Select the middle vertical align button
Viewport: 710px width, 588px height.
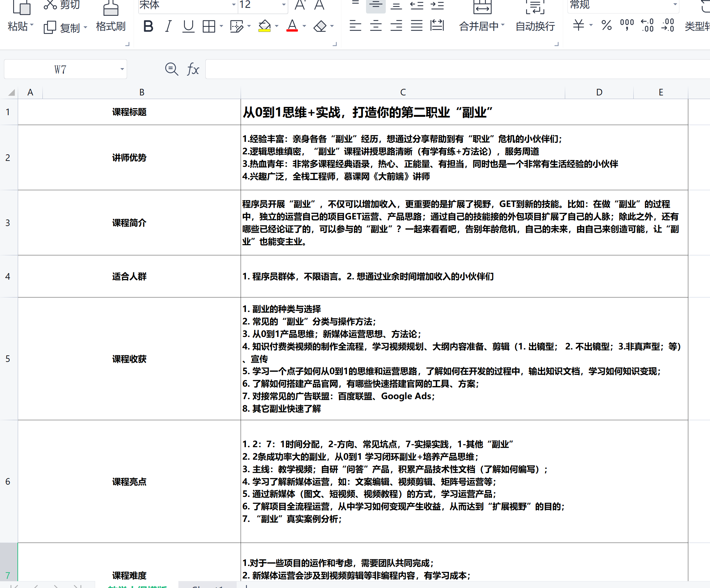tap(376, 5)
